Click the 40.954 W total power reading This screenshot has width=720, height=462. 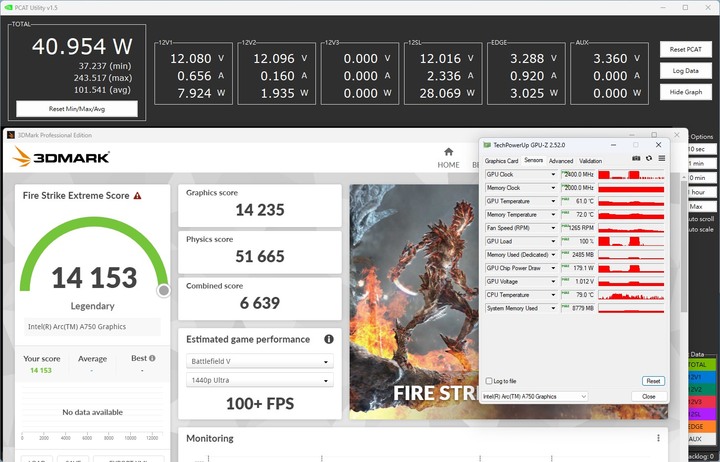tap(82, 46)
